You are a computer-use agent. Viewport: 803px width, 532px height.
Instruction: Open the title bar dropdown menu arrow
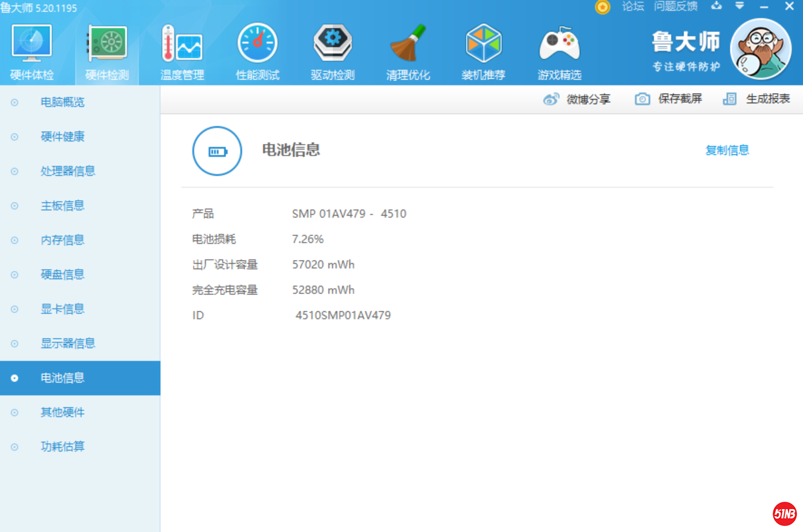(740, 6)
